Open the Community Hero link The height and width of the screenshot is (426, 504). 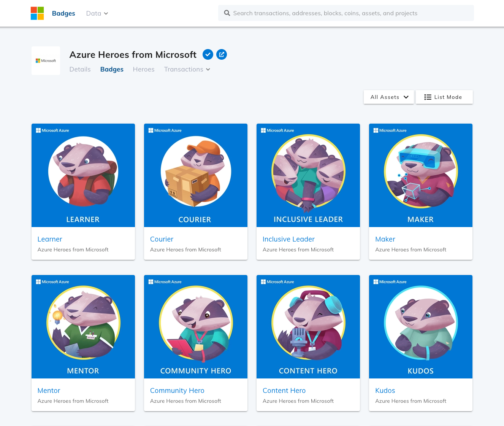click(177, 391)
